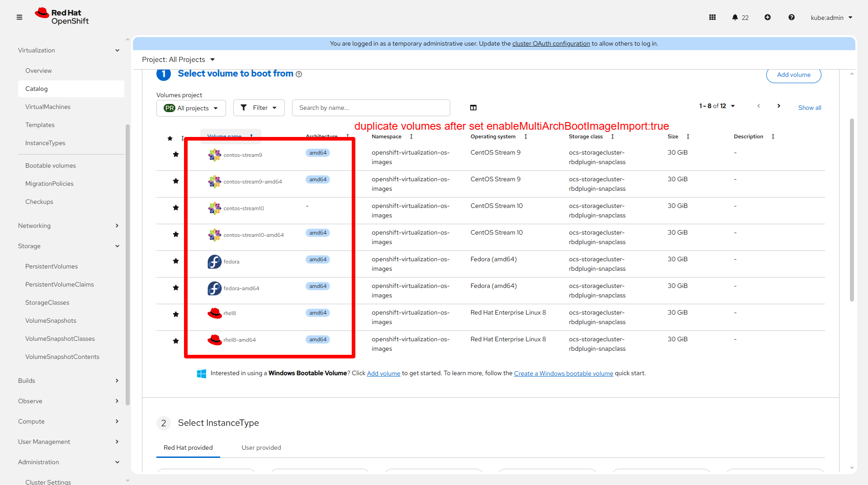Switch to the User provided tab
Viewport: 868px width, 485px height.
pyautogui.click(x=261, y=447)
